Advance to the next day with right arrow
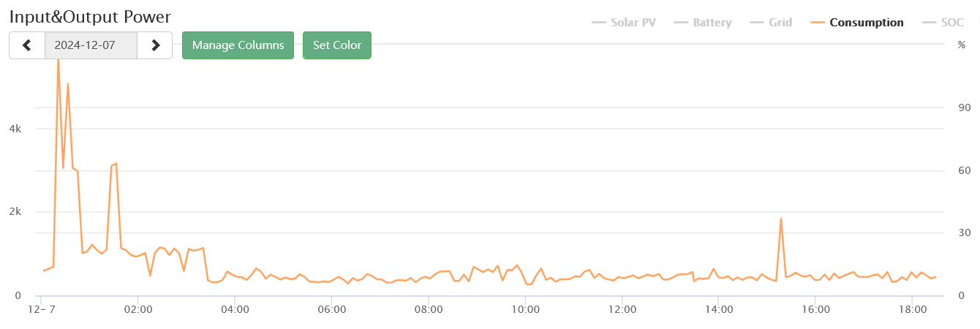This screenshot has height=329, width=980. point(155,45)
